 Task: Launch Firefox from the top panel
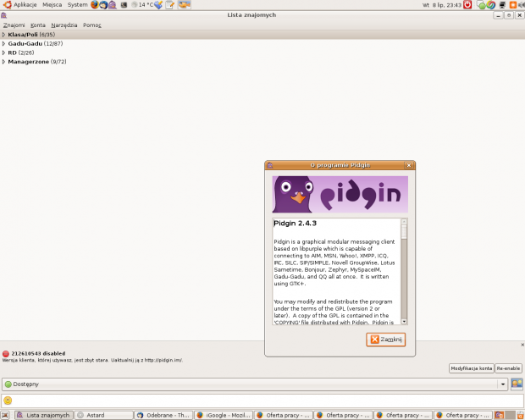click(95, 5)
